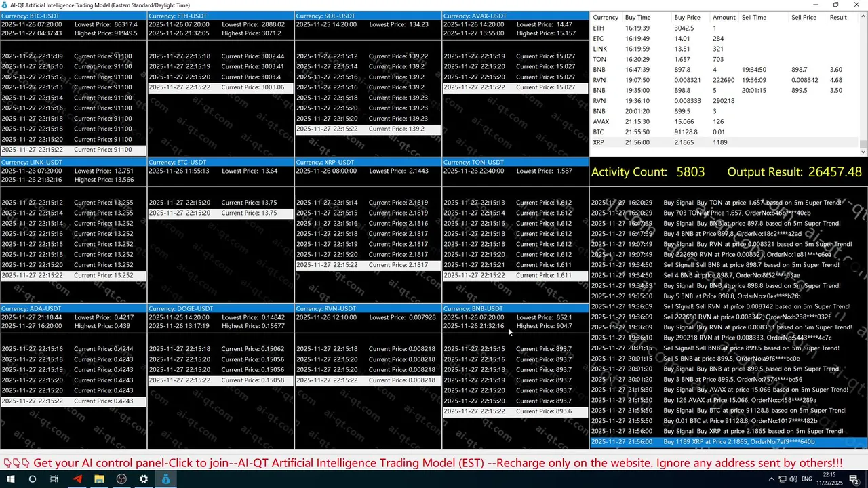This screenshot has height=488, width=868.
Task: Click the 'Currency: SOL-USDT' panel header
Action: click(368, 16)
